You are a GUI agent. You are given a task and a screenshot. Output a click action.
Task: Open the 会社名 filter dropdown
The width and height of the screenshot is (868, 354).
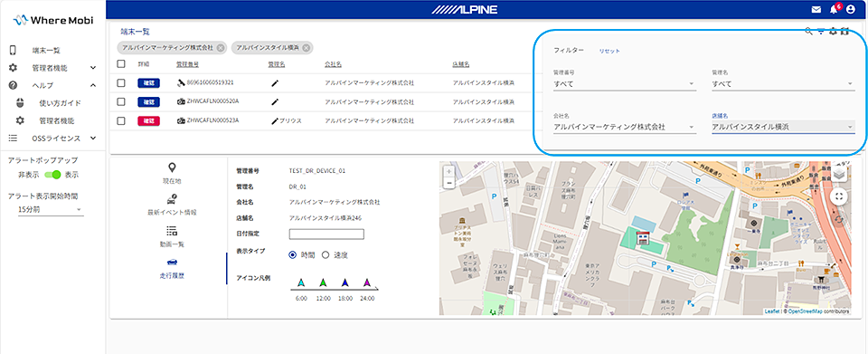pyautogui.click(x=625, y=127)
